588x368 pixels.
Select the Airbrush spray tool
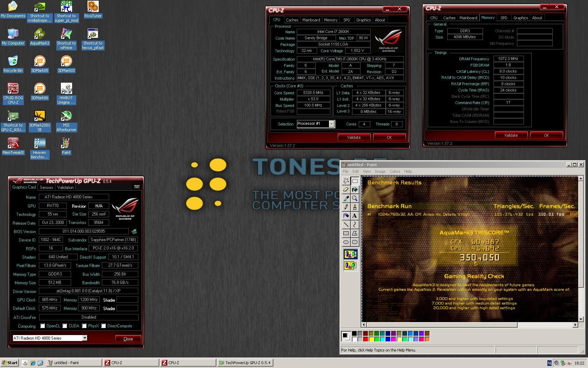pos(346,216)
